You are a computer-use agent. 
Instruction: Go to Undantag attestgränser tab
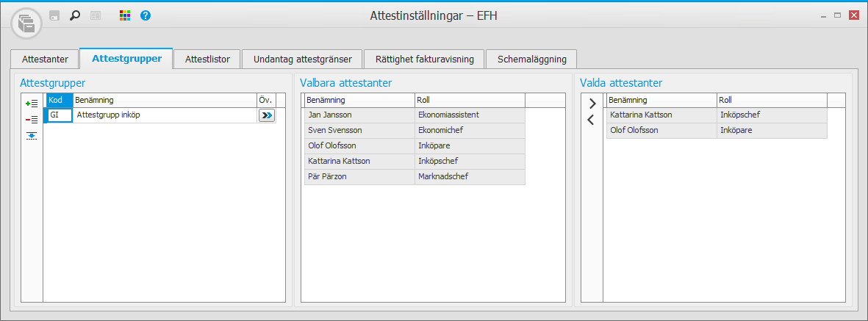coord(303,59)
